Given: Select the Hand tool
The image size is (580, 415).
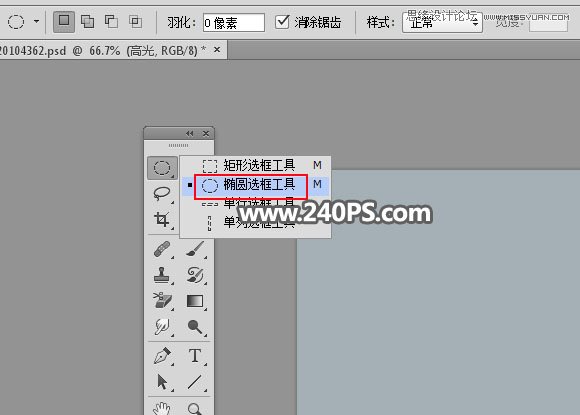Looking at the screenshot, I should point(162,408).
